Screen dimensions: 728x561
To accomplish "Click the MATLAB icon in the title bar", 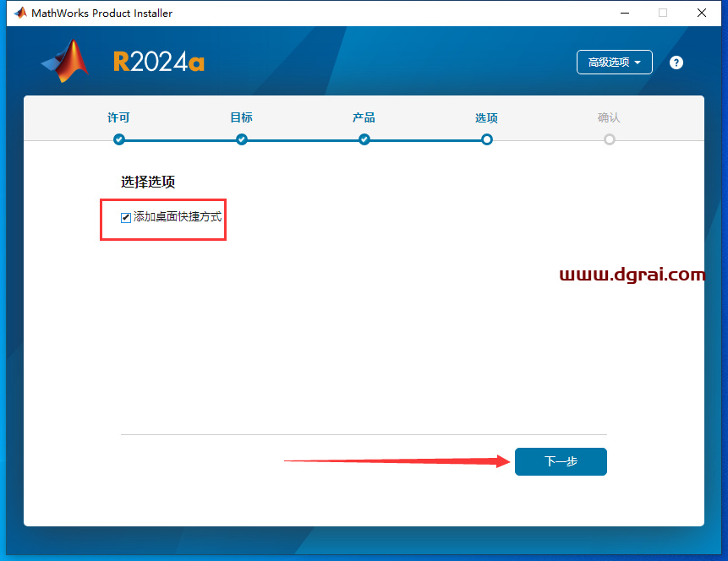I will (20, 13).
